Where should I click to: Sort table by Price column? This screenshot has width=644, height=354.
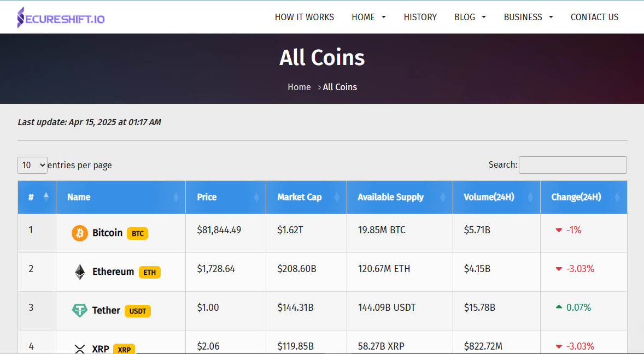226,197
